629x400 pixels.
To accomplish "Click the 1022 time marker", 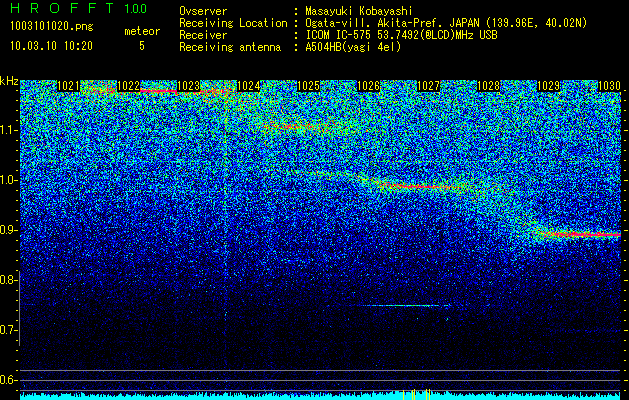I will 128,86.
